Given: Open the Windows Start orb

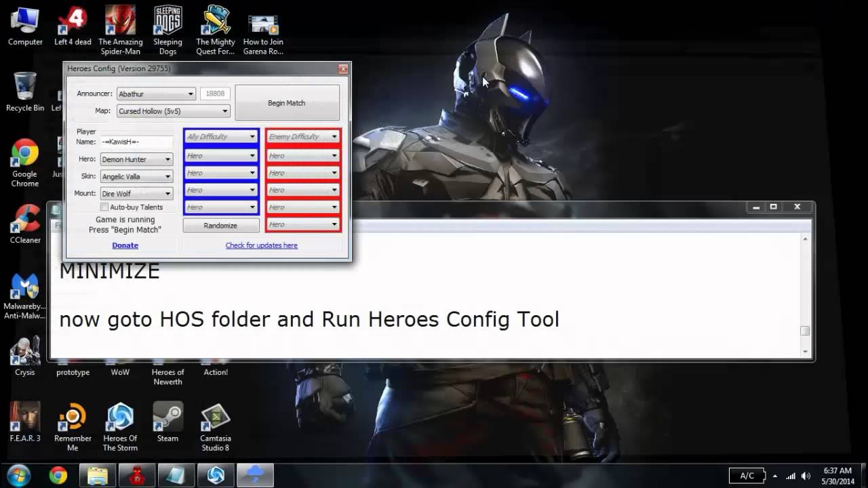Looking at the screenshot, I should 18,475.
